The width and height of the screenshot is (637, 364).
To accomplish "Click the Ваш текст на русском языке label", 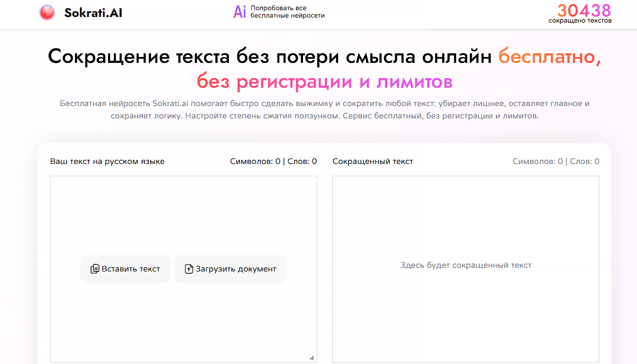I will click(x=108, y=161).
